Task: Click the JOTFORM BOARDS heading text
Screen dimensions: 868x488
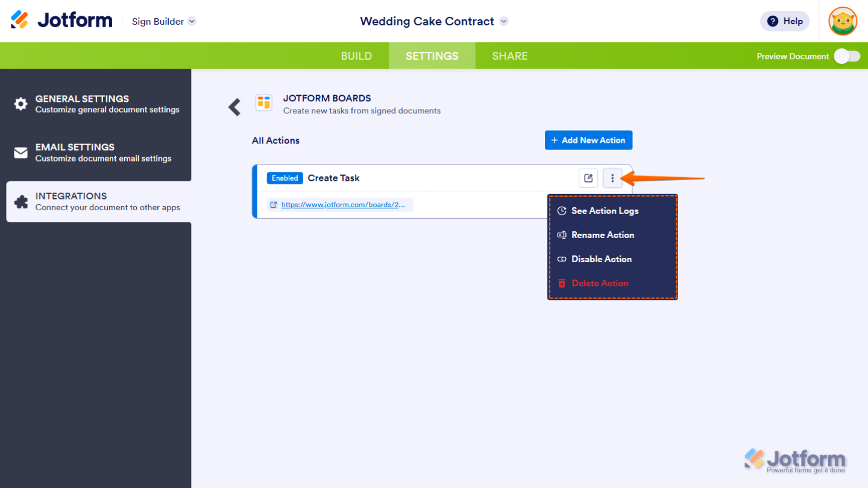Action: (327, 98)
